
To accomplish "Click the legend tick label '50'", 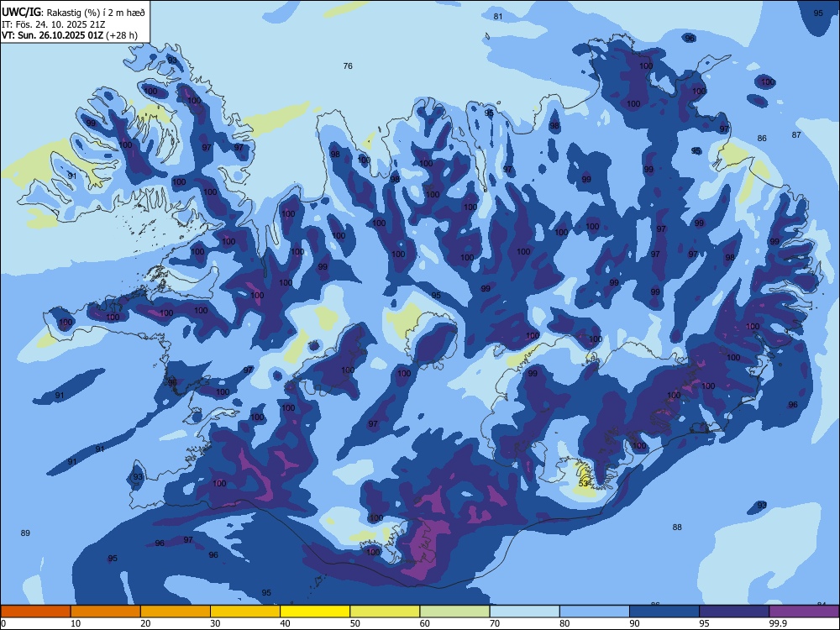I will (x=355, y=623).
